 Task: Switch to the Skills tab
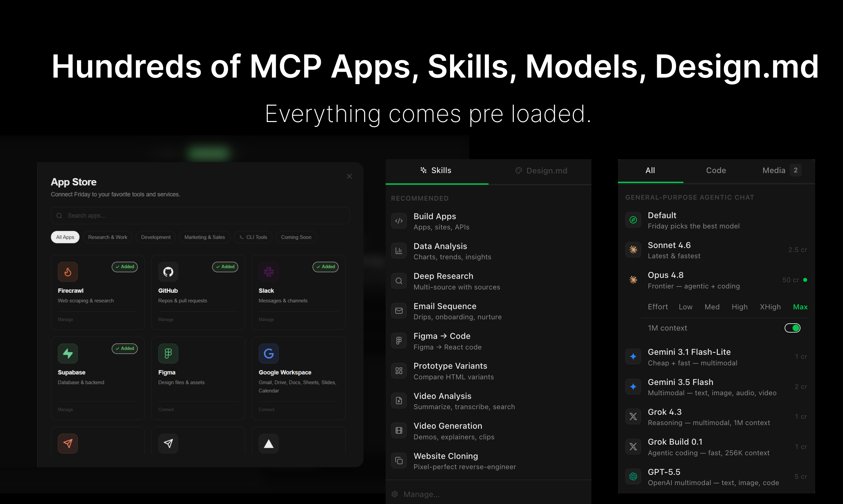click(437, 171)
